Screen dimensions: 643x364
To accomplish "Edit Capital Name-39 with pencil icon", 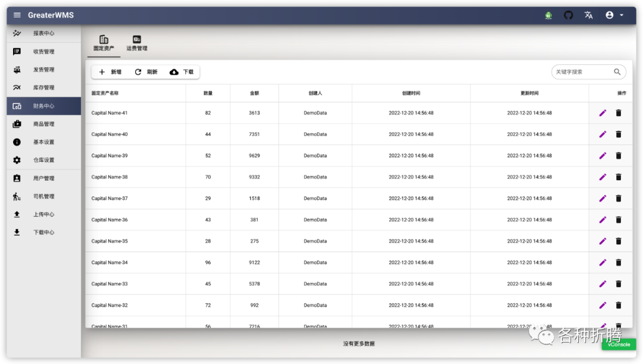I will [x=603, y=156].
